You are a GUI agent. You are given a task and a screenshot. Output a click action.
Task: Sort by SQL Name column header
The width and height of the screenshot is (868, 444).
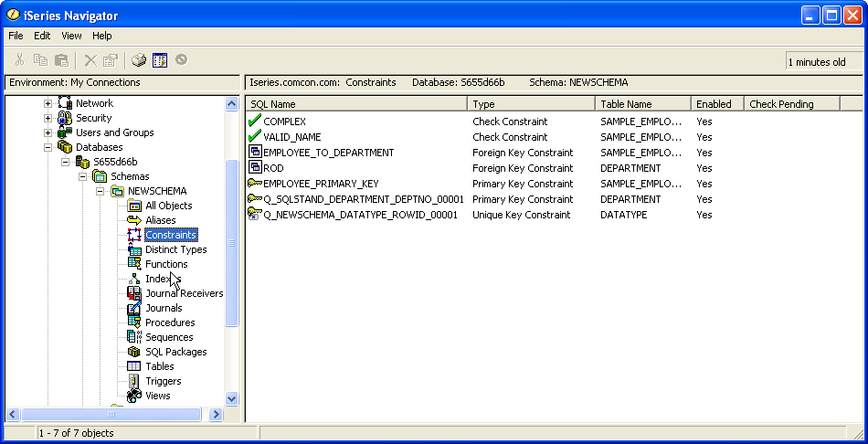point(356,103)
